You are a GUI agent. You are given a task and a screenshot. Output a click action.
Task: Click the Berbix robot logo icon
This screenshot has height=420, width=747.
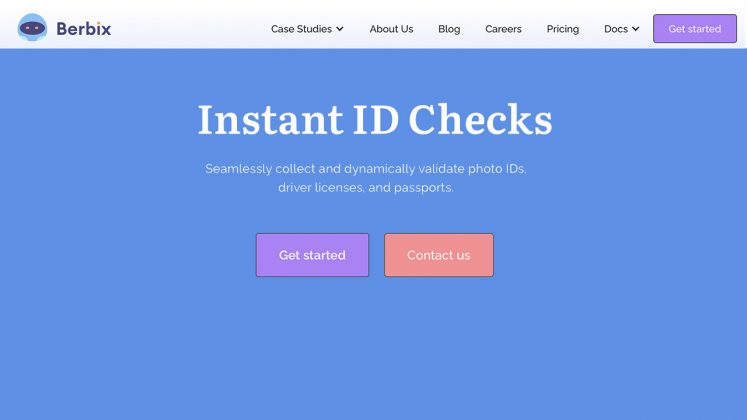[32, 28]
